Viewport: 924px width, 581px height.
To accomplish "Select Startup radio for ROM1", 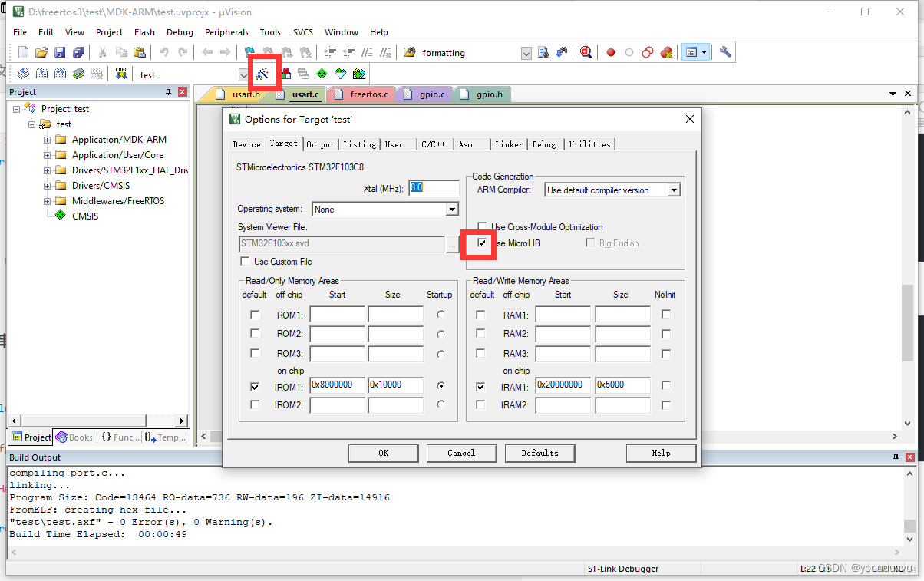I will pyautogui.click(x=441, y=315).
